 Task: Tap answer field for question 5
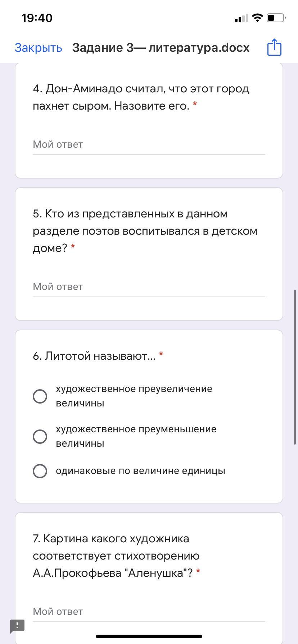149,287
